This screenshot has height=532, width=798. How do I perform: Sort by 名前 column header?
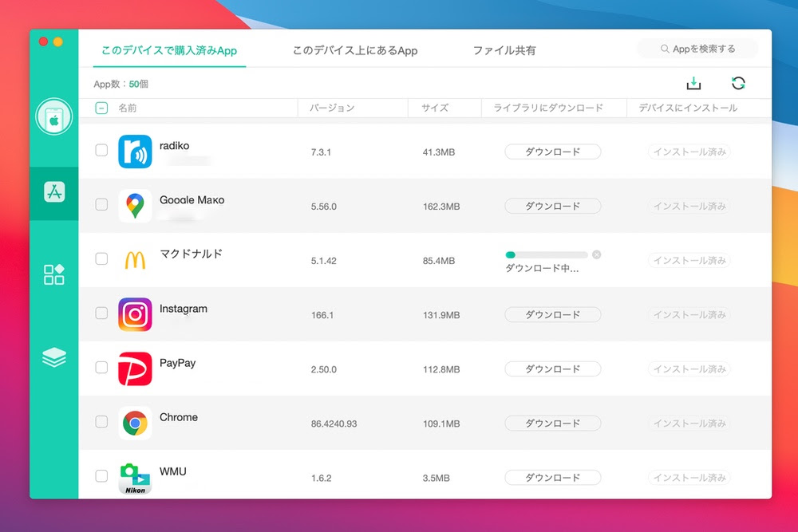pos(127,108)
